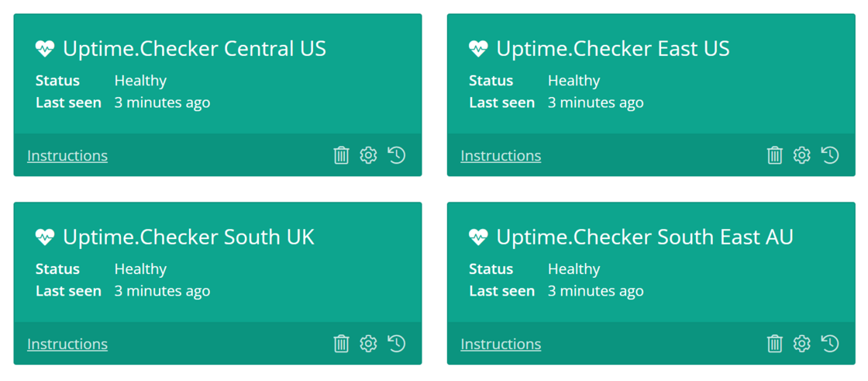This screenshot has width=868, height=381.
Task: Click heartbeat icon beside Uptime.Checker Central US
Action: pyautogui.click(x=46, y=49)
